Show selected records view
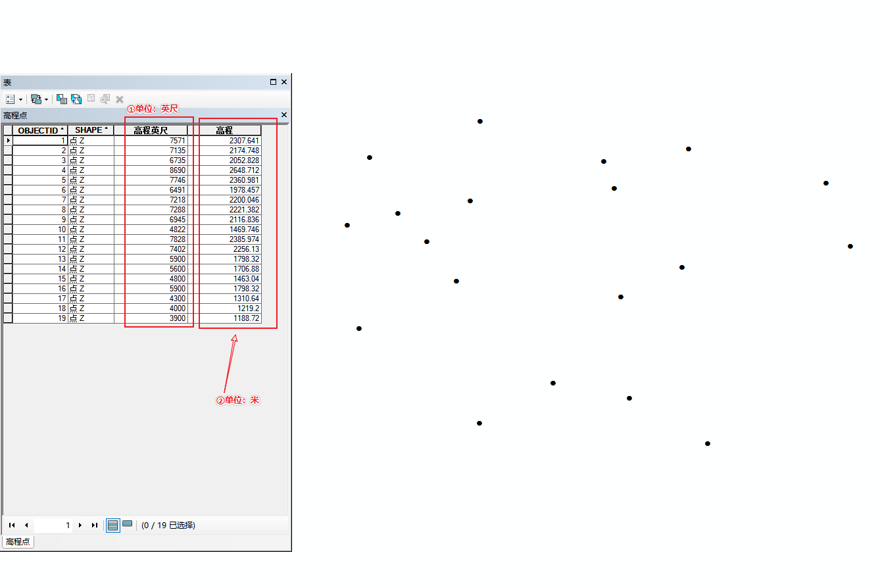The height and width of the screenshot is (588, 882). (128, 524)
